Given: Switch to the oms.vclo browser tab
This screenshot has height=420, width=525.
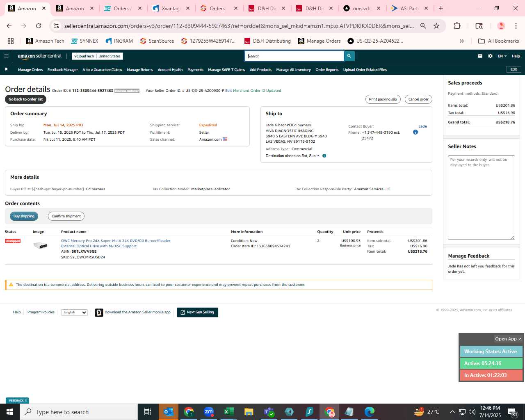Looking at the screenshot, I should coord(362,8).
